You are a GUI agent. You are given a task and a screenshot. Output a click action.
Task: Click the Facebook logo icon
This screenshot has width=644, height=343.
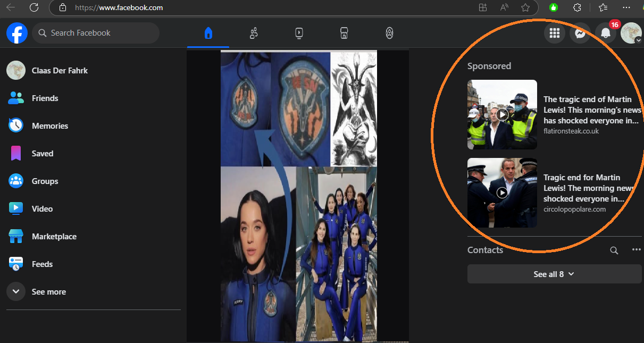[17, 33]
